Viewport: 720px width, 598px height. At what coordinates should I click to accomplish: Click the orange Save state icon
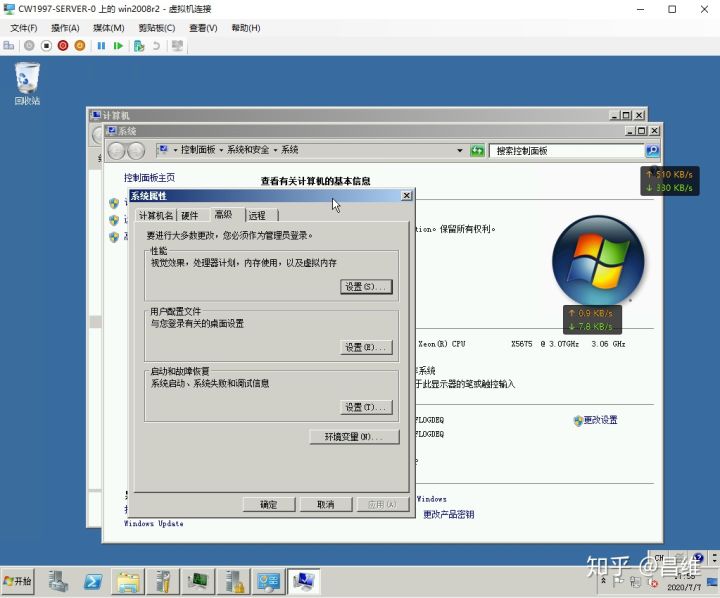(79, 45)
